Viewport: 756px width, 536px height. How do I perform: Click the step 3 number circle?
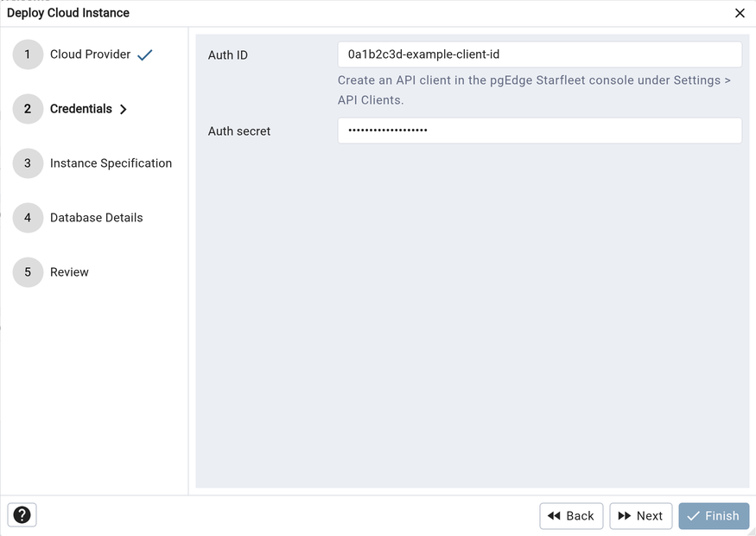point(28,163)
